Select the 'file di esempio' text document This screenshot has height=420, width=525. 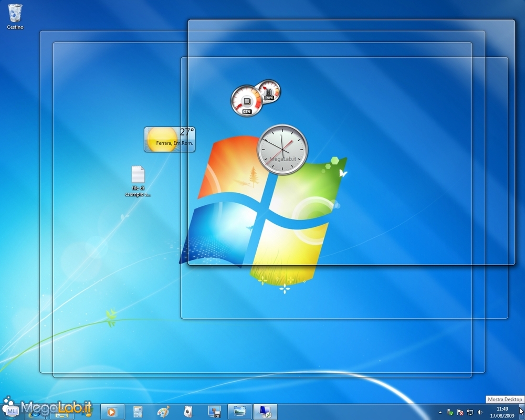(x=138, y=181)
